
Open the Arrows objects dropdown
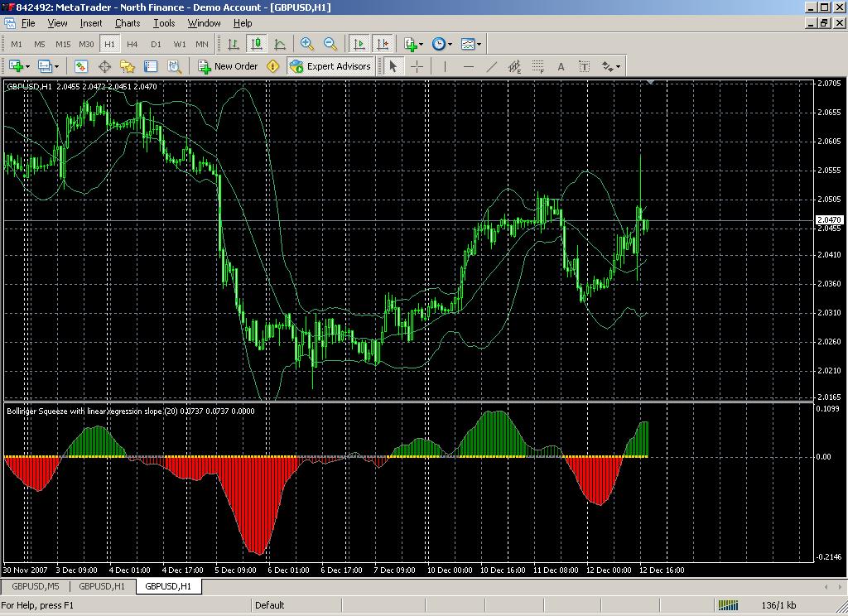click(x=611, y=66)
